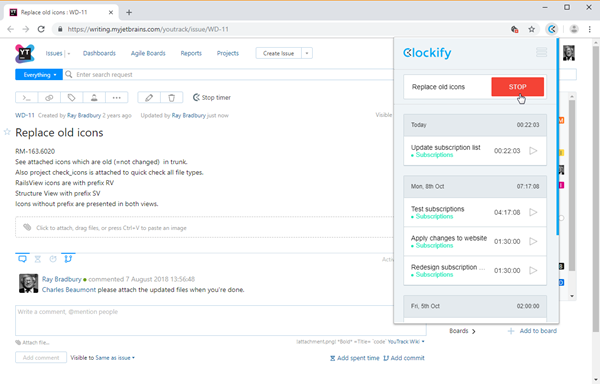
Task: Open a new browser tab
Action: coord(129,12)
